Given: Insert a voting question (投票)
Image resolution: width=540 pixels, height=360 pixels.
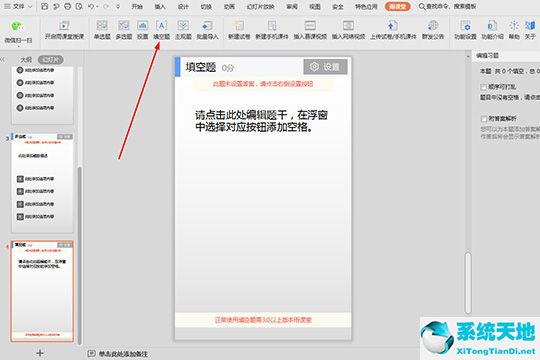Looking at the screenshot, I should tap(143, 30).
